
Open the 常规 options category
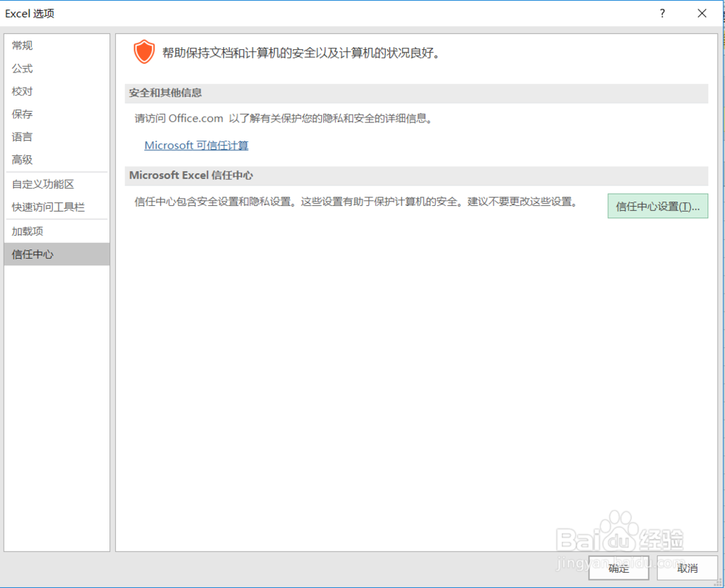[57, 45]
